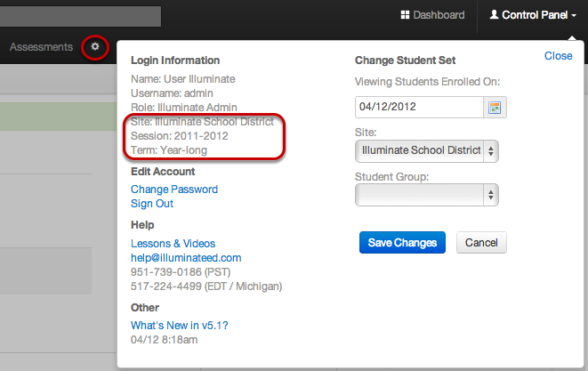
Task: Click the Term: Year-long text
Action: (169, 150)
